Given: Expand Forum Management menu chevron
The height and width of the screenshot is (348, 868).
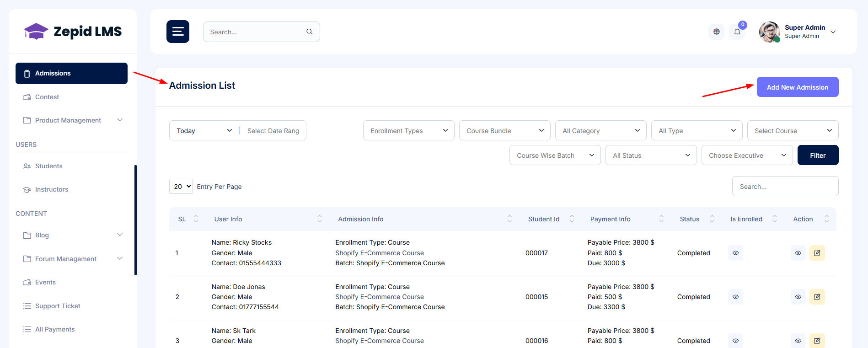Looking at the screenshot, I should point(120,259).
